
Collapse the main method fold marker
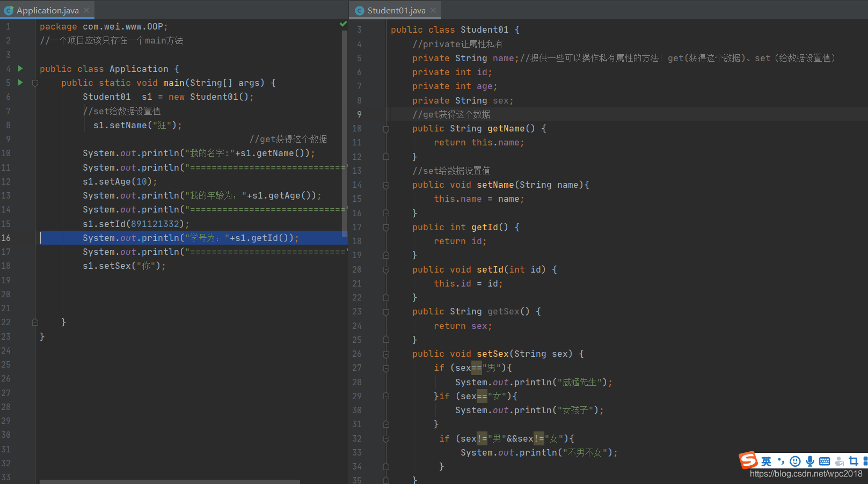tap(35, 83)
